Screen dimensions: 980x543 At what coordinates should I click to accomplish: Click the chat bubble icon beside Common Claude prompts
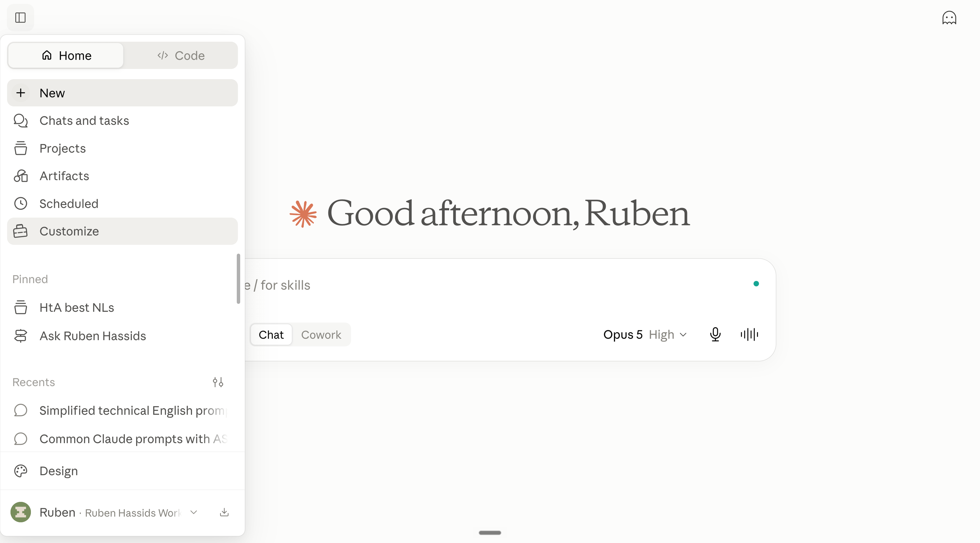tap(20, 439)
